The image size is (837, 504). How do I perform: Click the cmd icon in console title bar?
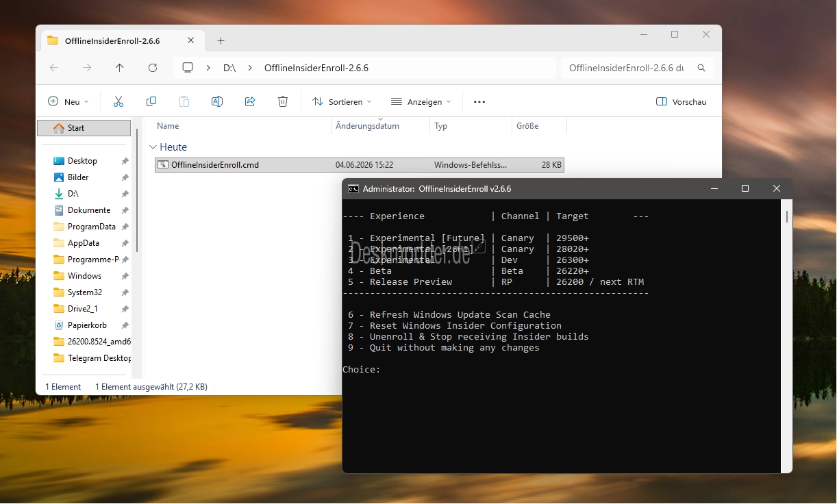[353, 188]
